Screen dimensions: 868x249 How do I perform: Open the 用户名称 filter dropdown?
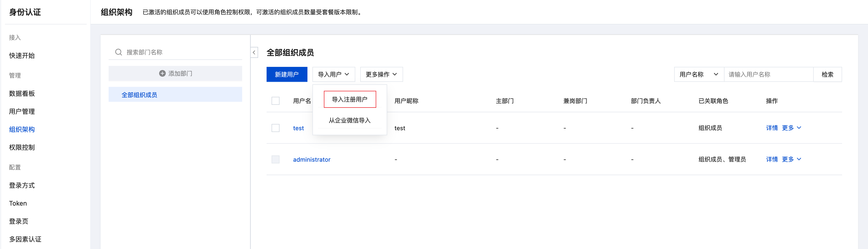pyautogui.click(x=699, y=74)
